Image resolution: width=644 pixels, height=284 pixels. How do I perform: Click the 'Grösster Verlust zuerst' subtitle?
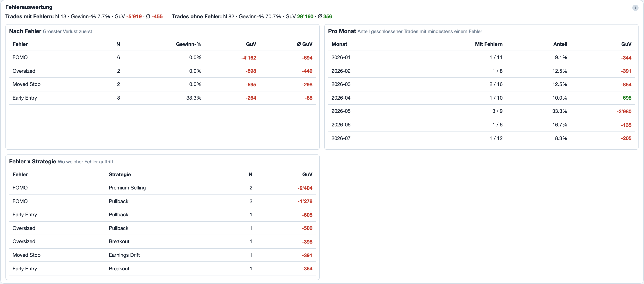tap(68, 32)
